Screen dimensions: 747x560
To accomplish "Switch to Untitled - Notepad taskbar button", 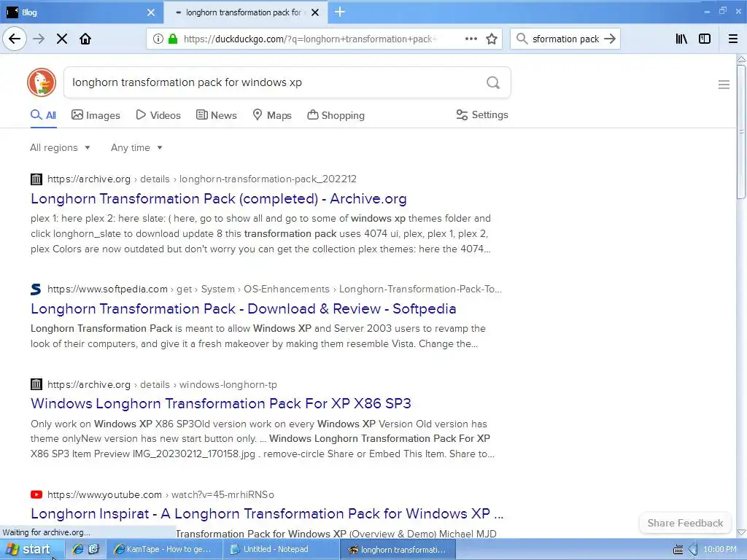I will pyautogui.click(x=281, y=550).
